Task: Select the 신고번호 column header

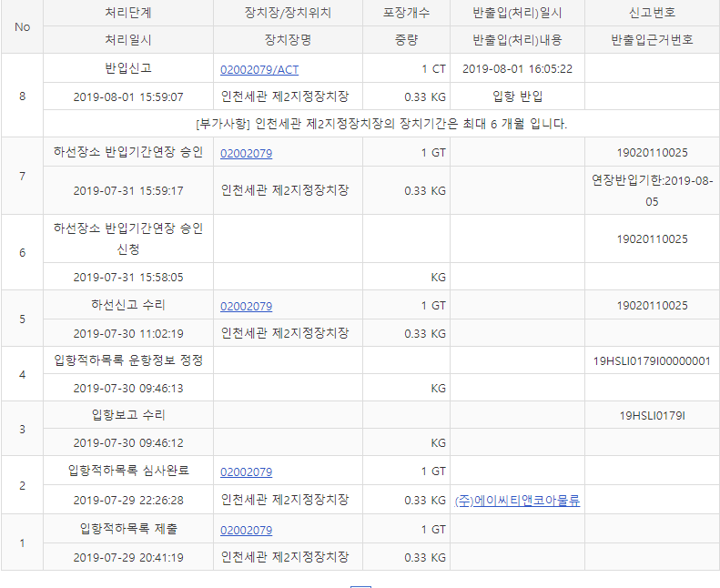Action: coord(652,14)
